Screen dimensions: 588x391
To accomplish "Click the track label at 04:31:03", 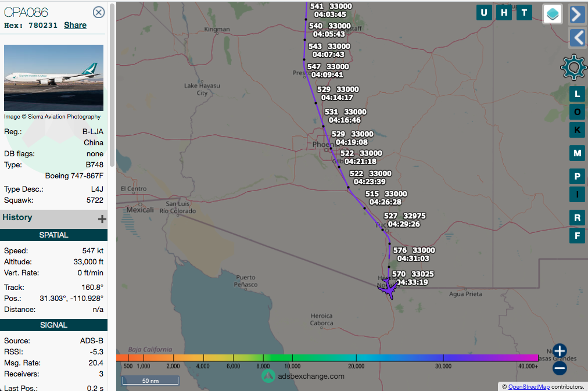I will pos(414,254).
